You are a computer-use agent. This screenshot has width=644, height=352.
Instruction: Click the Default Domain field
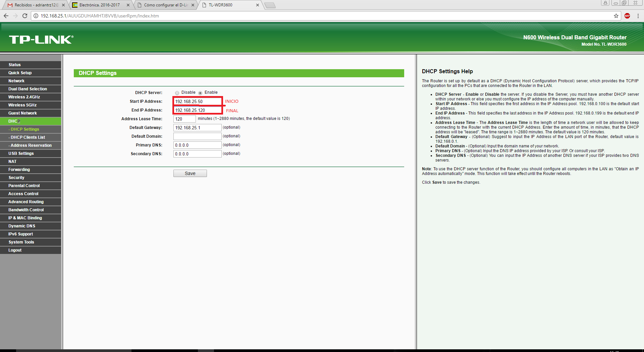click(198, 136)
